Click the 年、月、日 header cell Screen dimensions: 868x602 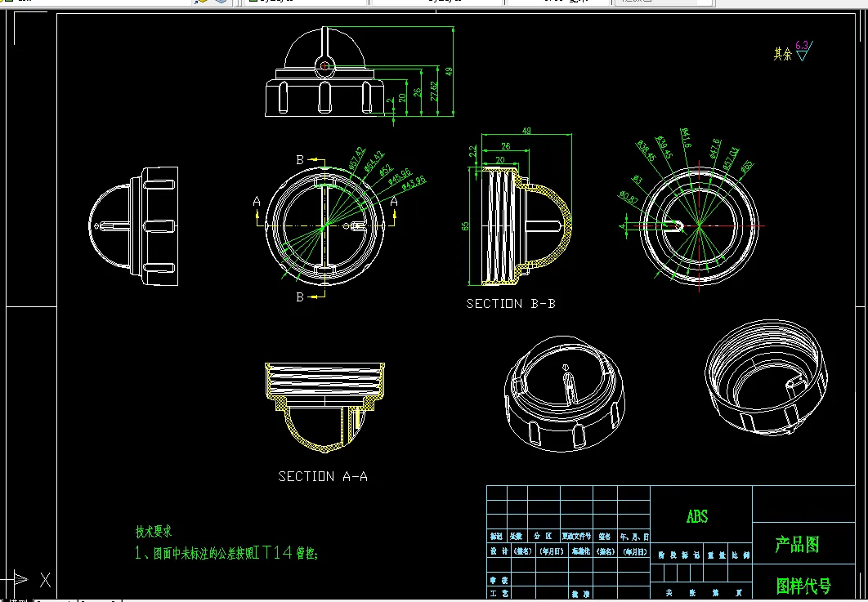634,536
